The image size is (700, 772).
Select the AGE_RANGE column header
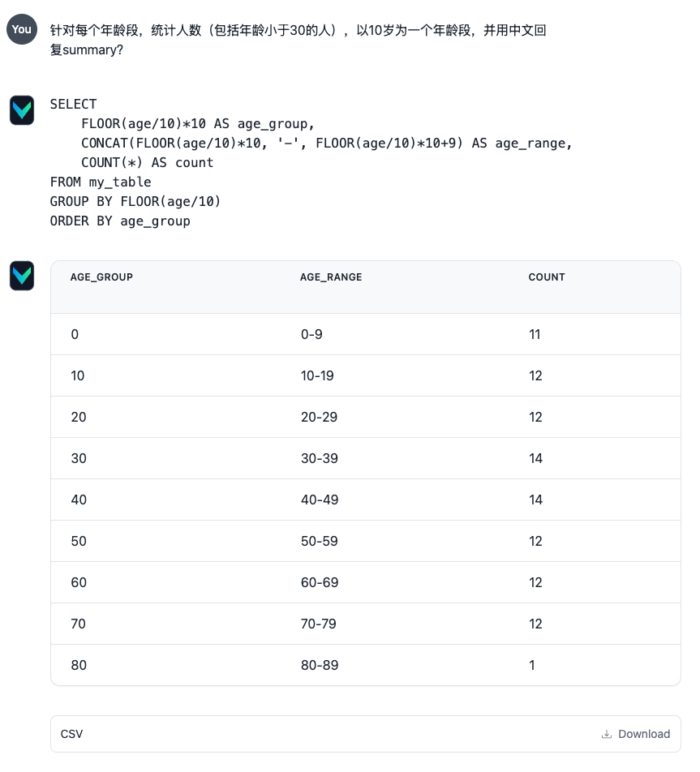coord(331,277)
